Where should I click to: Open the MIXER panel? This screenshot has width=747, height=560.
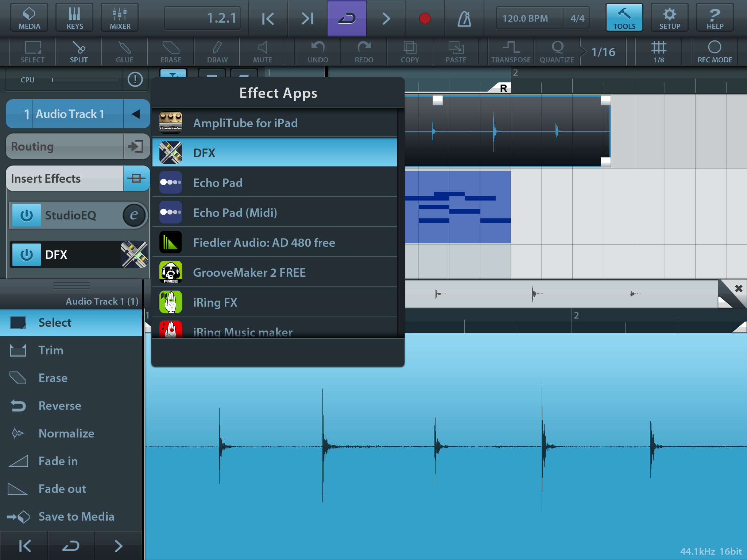120,18
